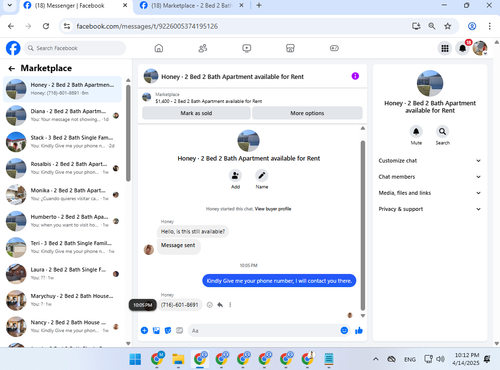This screenshot has width=500, height=370.
Task: Bookmark this page with the star icon
Action: 448,26
